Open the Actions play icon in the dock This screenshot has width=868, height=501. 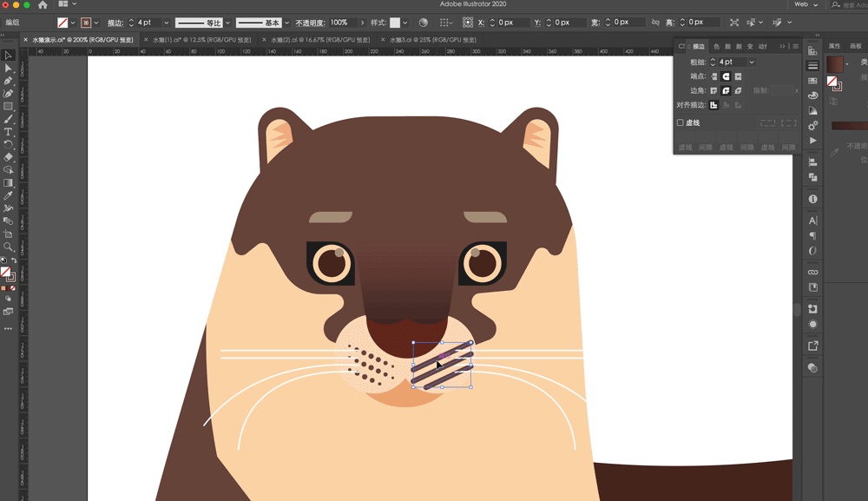pos(812,141)
